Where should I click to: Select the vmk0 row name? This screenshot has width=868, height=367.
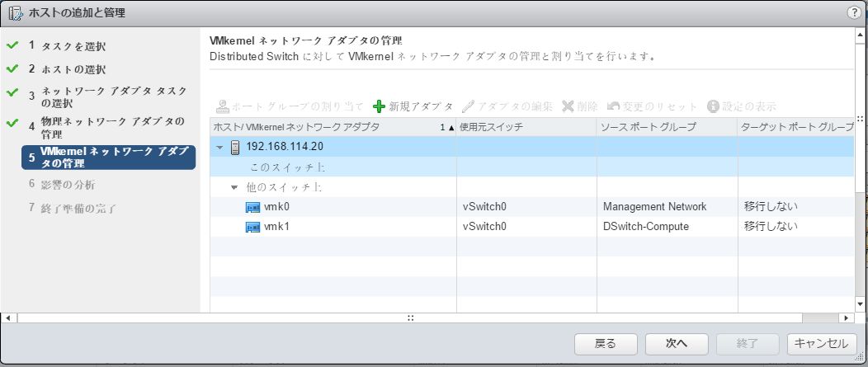coord(276,207)
